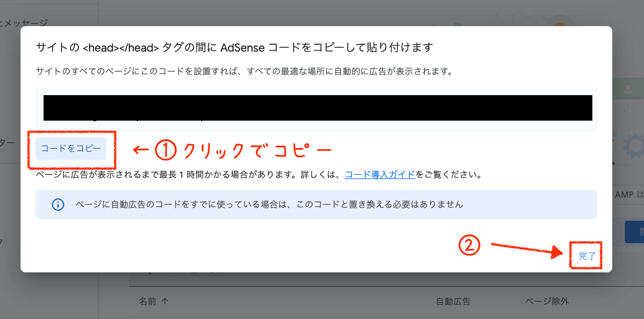The image size is (644, 319).
Task: Finish the dialog with 完了
Action: coord(587,256)
